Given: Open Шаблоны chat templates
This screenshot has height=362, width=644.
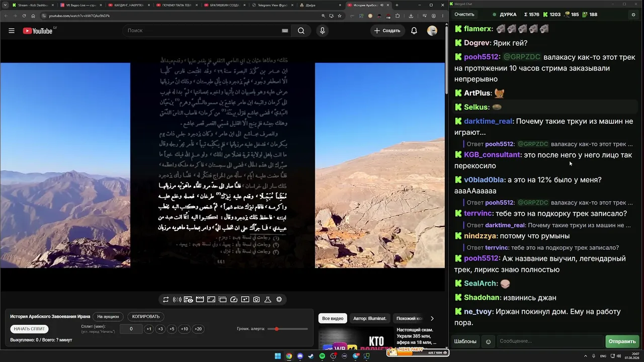Looking at the screenshot, I should coord(465,341).
